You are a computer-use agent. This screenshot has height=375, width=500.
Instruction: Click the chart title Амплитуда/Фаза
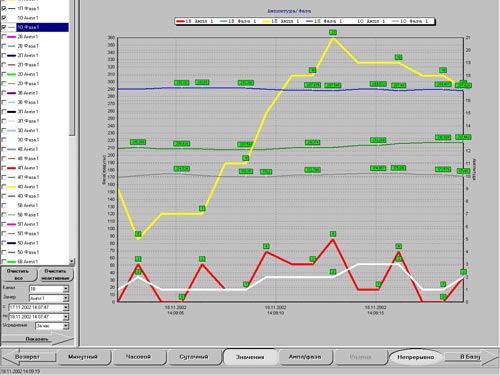pyautogui.click(x=289, y=11)
